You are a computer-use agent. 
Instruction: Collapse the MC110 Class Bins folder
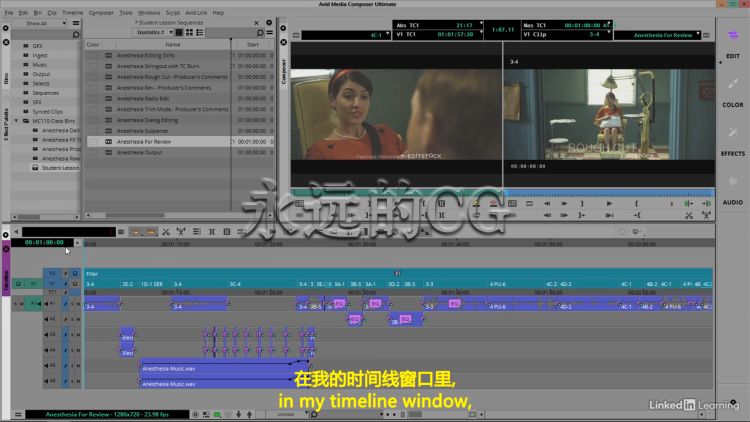click(17, 121)
